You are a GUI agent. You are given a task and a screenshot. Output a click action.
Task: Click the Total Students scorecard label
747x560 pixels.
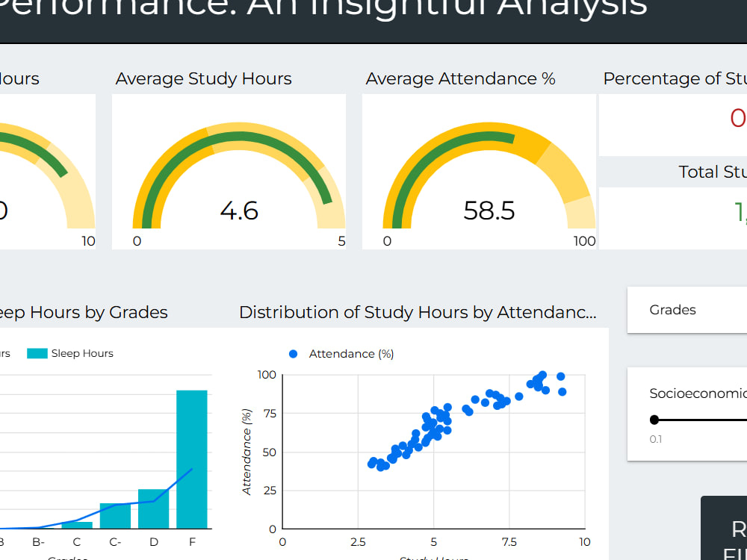pyautogui.click(x=713, y=172)
